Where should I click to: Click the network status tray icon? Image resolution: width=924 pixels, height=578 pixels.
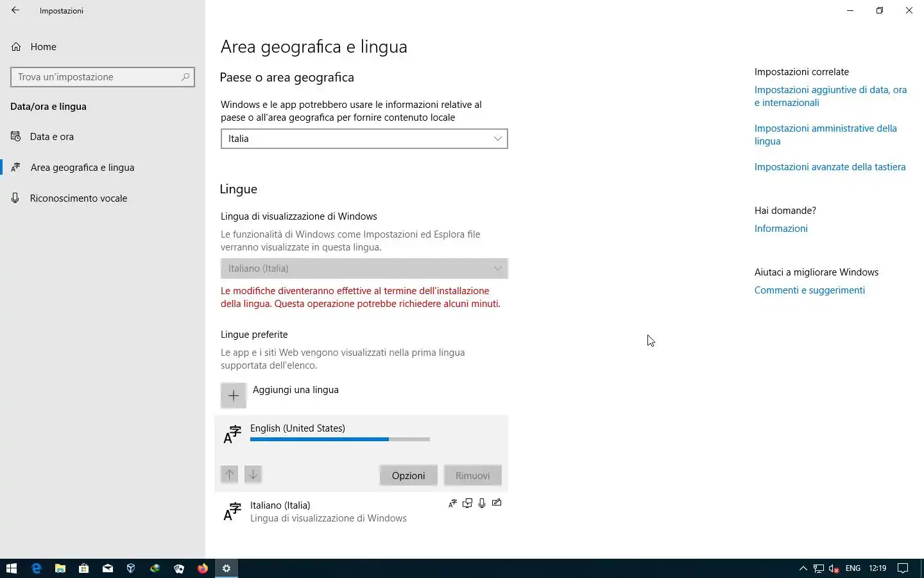818,568
